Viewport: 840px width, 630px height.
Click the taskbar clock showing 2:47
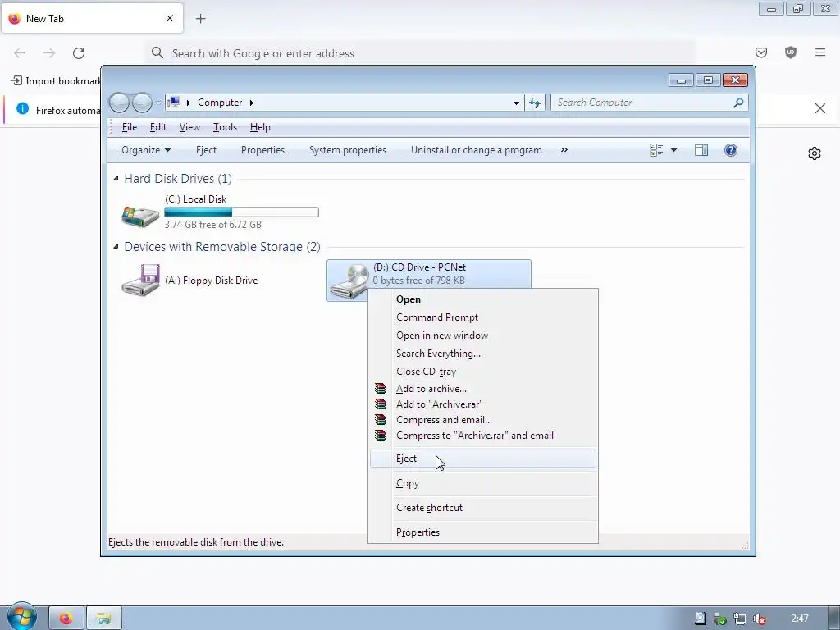(x=800, y=619)
